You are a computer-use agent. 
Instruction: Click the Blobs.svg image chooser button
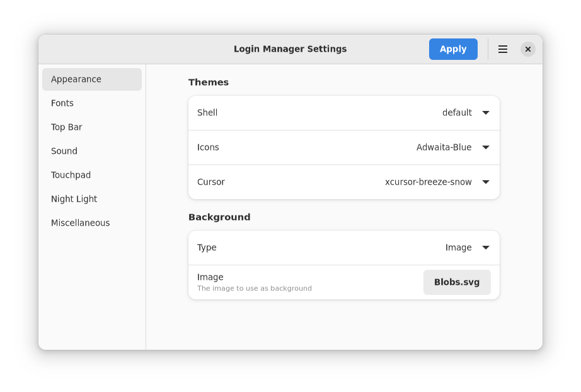(x=457, y=282)
